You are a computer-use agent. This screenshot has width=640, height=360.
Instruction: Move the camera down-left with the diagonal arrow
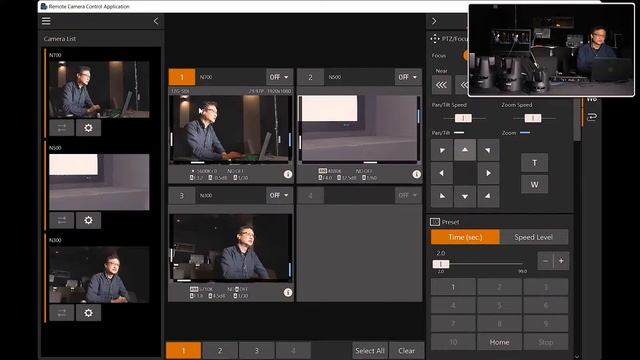442,196
